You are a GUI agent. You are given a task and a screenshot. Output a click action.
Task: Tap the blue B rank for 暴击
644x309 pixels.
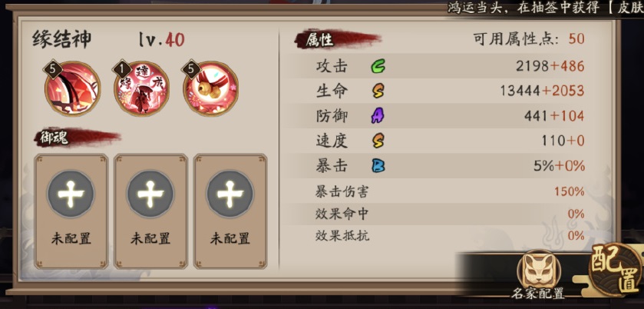coord(378,166)
